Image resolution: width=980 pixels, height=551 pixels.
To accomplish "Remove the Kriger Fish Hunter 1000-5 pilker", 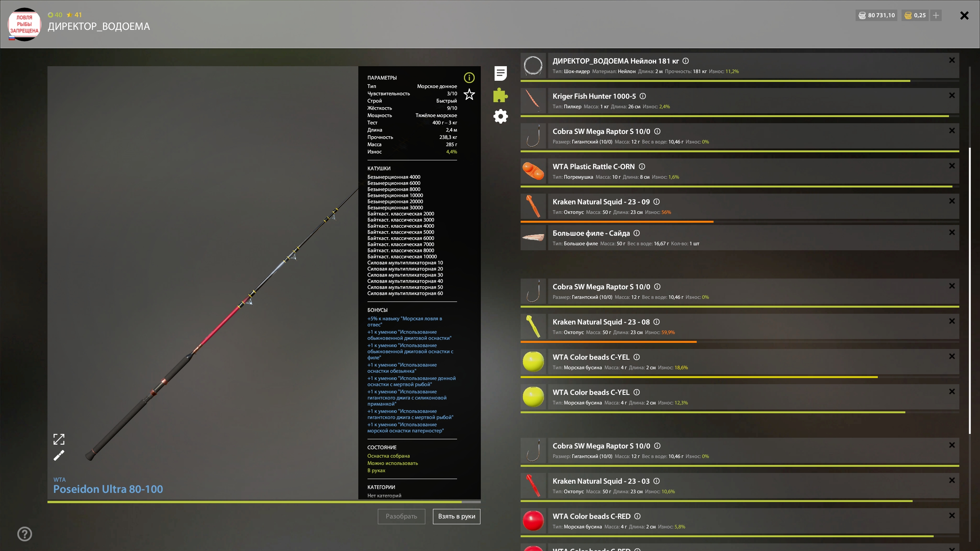I will (x=952, y=96).
